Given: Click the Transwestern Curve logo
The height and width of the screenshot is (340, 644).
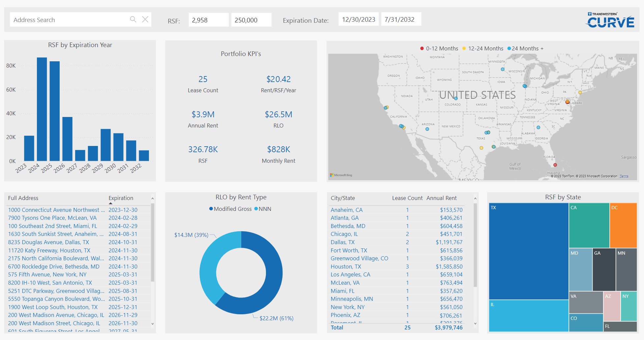Looking at the screenshot, I should tap(610, 20).
